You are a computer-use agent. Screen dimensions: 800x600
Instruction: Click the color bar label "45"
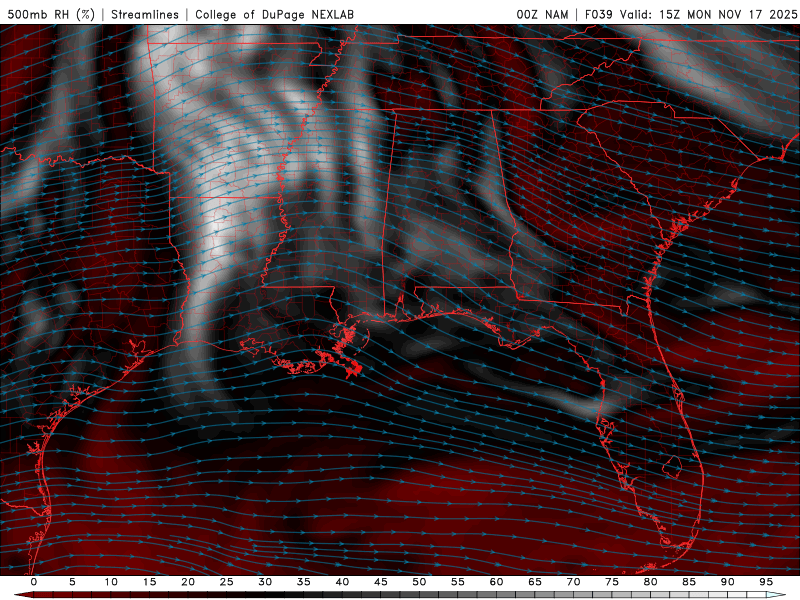point(381,582)
